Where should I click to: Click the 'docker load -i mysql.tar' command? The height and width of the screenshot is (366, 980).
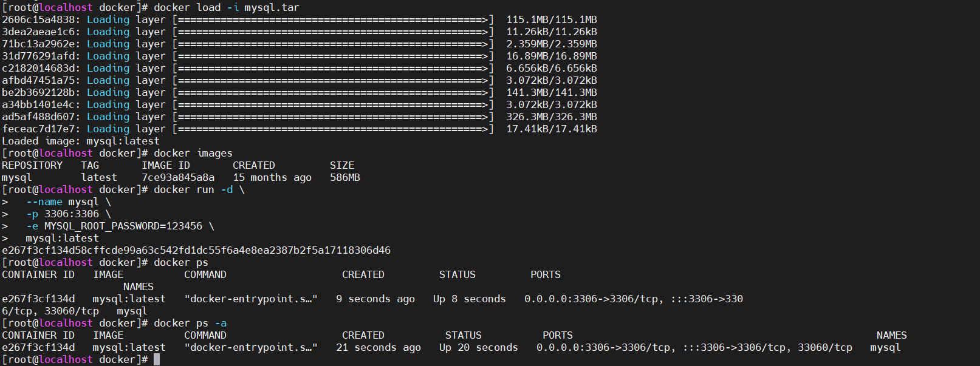(227, 7)
